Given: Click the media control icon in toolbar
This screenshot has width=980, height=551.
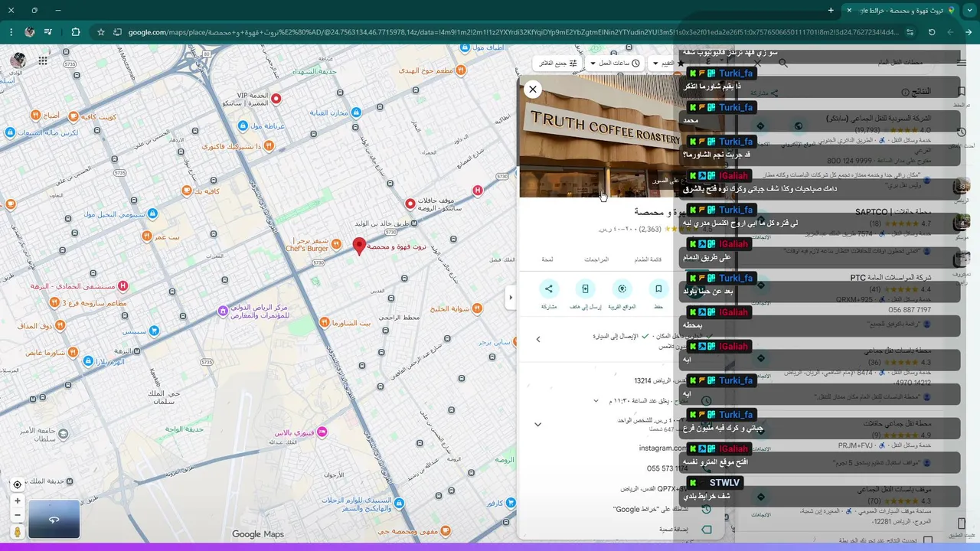Looking at the screenshot, I should pos(48,32).
